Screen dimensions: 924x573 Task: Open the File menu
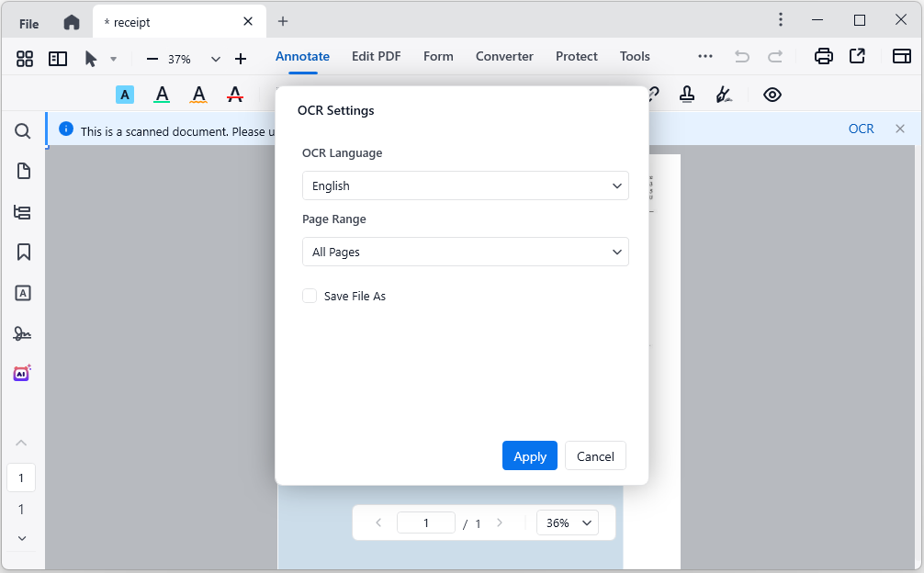28,21
